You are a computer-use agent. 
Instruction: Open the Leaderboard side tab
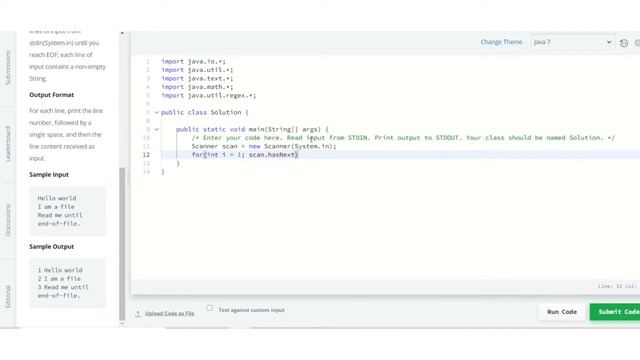click(x=8, y=144)
